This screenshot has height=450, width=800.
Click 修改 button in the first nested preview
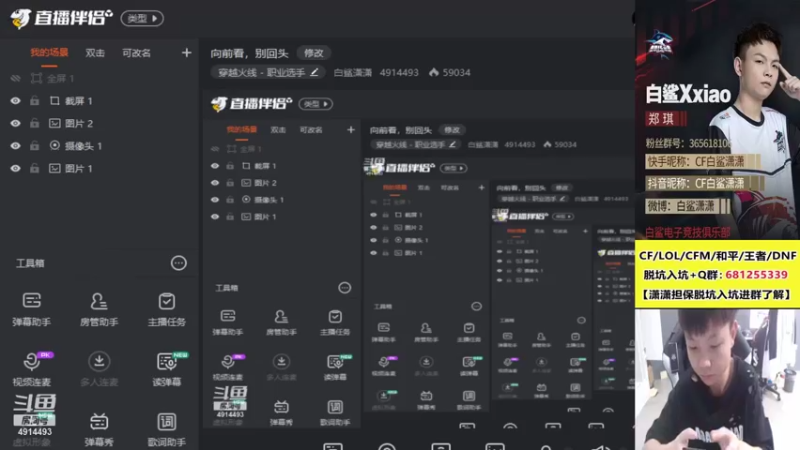point(452,130)
